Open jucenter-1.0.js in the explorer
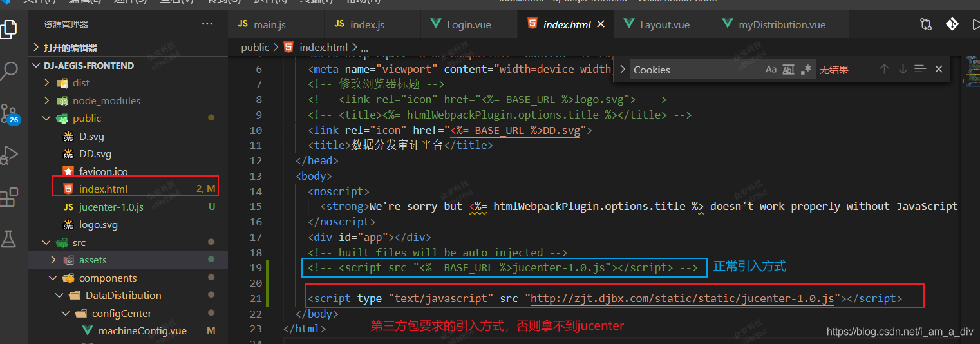980x344 pixels. coord(111,207)
